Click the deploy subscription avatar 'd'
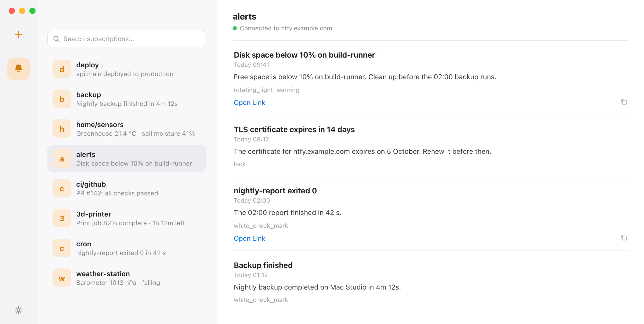644x324 pixels. (x=62, y=69)
